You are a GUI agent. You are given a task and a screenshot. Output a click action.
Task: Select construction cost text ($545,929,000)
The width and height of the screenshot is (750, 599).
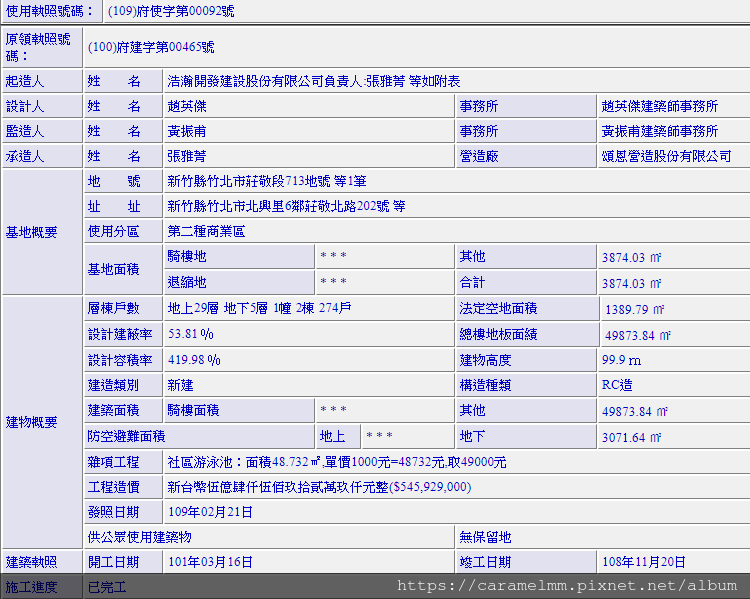coord(430,487)
